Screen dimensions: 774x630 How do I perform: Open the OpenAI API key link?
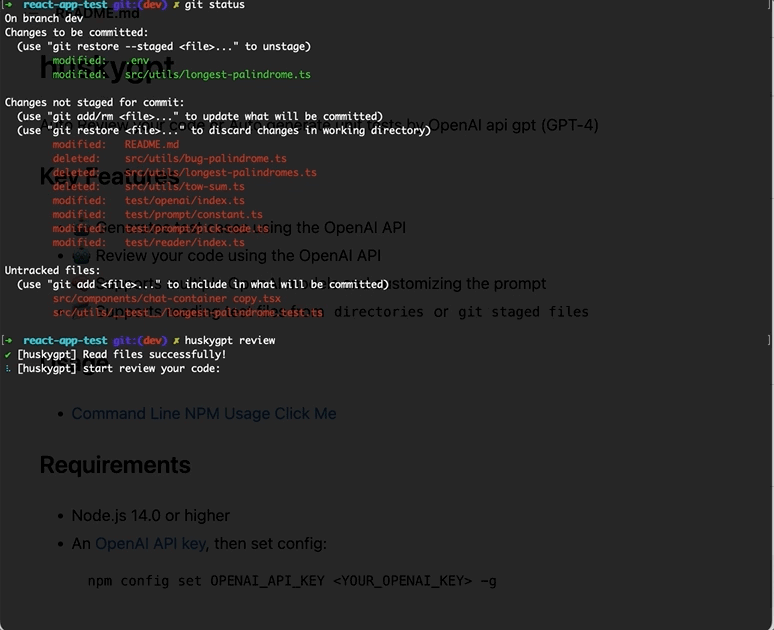(150, 543)
